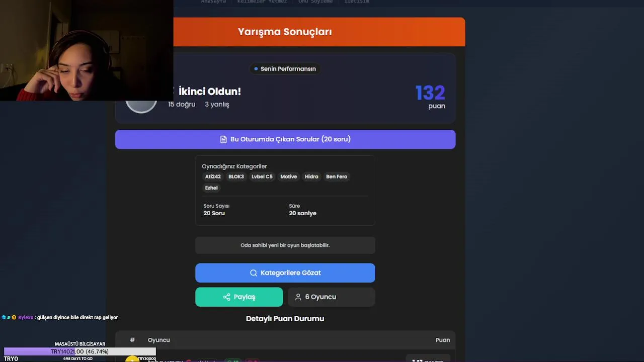
Task: Click the 20 Soru value
Action: point(214,213)
